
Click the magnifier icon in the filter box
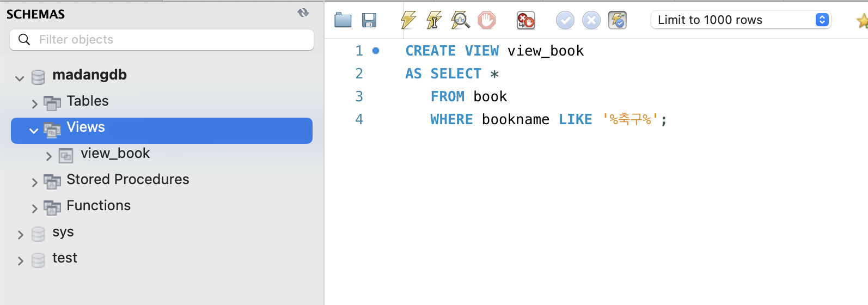(24, 39)
